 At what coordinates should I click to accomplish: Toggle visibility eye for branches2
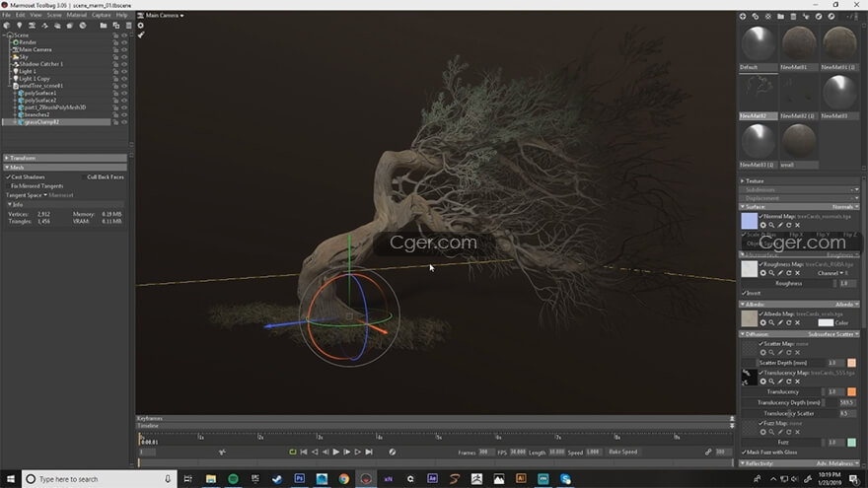pyautogui.click(x=124, y=114)
